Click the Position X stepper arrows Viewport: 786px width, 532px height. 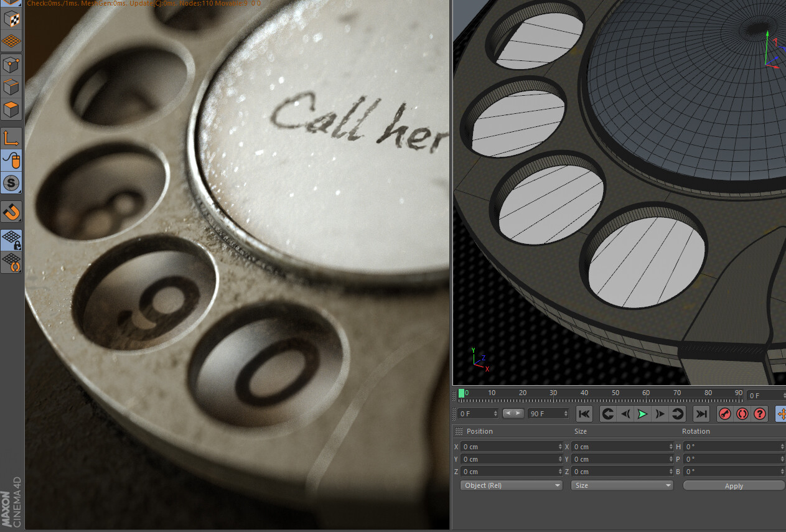pyautogui.click(x=560, y=447)
